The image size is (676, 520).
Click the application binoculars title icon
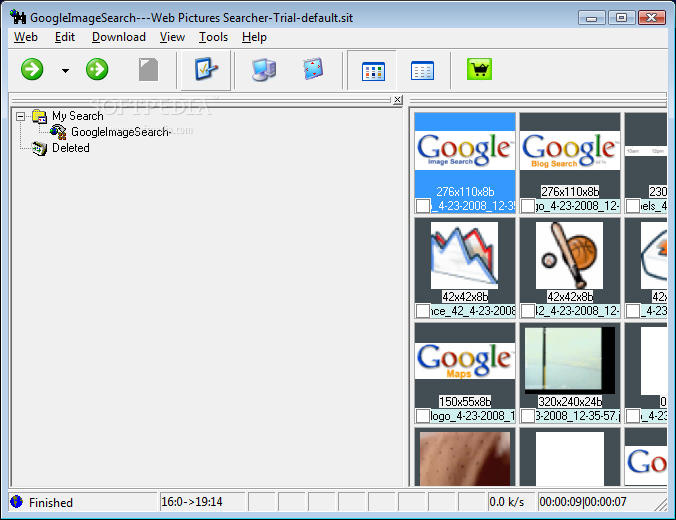(18, 17)
